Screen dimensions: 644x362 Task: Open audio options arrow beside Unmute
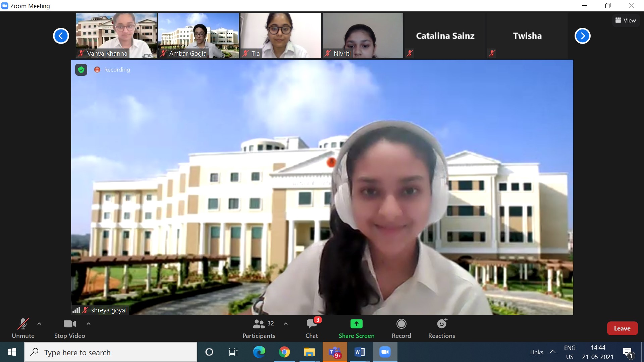39,324
